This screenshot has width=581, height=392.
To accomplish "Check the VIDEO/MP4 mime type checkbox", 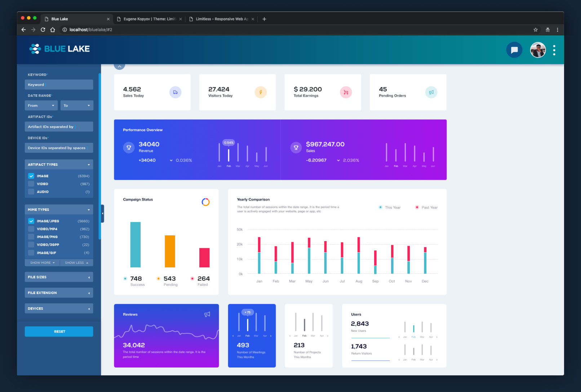I will pos(31,229).
